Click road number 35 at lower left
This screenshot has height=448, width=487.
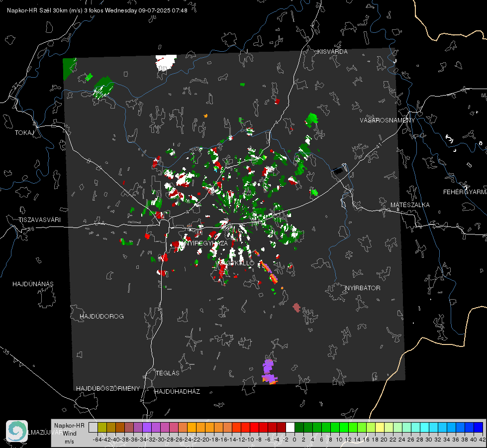pyautogui.click(x=6, y=351)
